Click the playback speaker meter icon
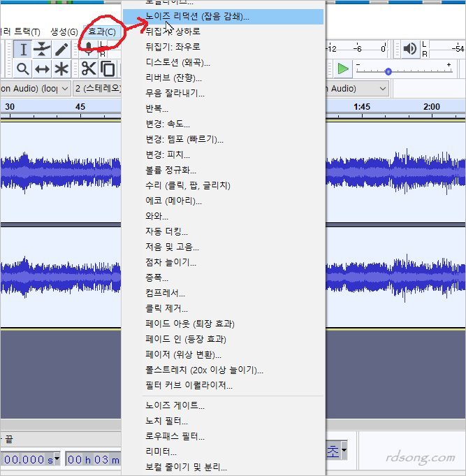The height and width of the screenshot is (476, 466). point(409,49)
